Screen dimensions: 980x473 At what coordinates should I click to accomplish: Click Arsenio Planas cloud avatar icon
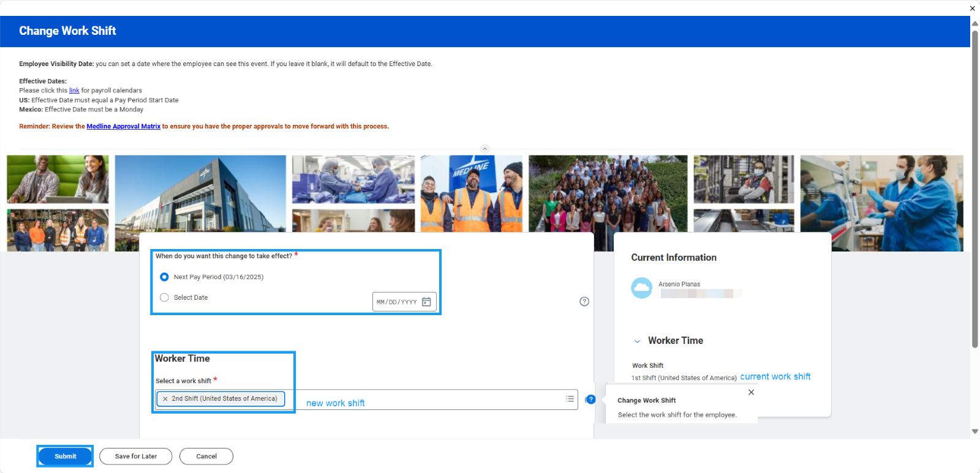641,288
